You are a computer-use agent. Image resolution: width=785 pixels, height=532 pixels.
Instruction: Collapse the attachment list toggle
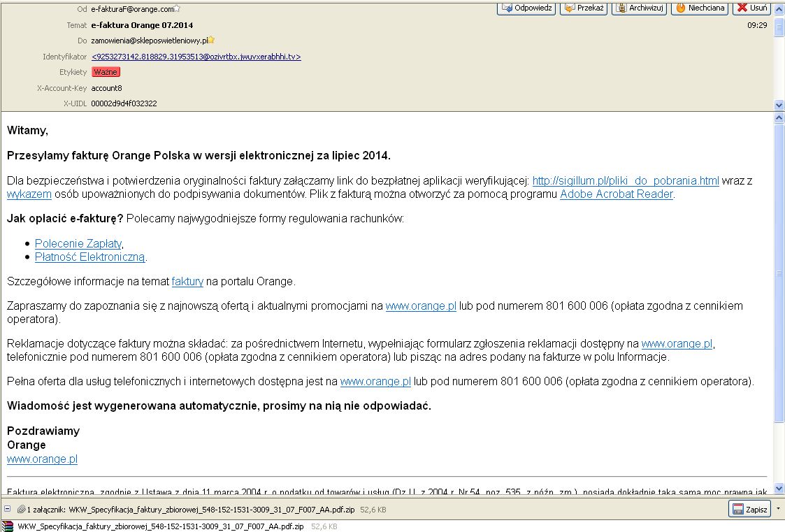click(x=7, y=510)
